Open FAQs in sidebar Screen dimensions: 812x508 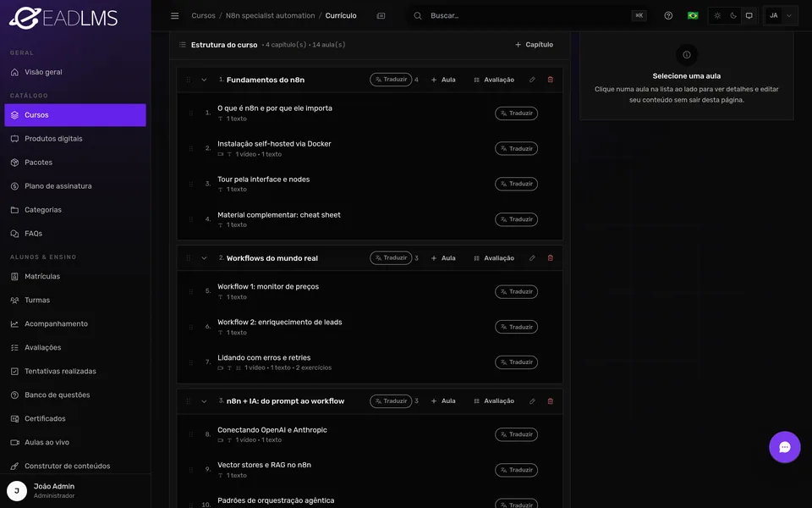tap(75, 234)
